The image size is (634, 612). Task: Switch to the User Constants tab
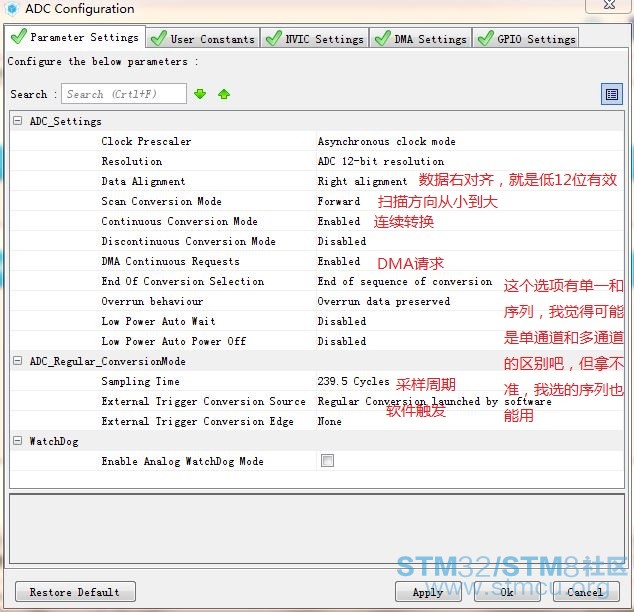point(203,39)
